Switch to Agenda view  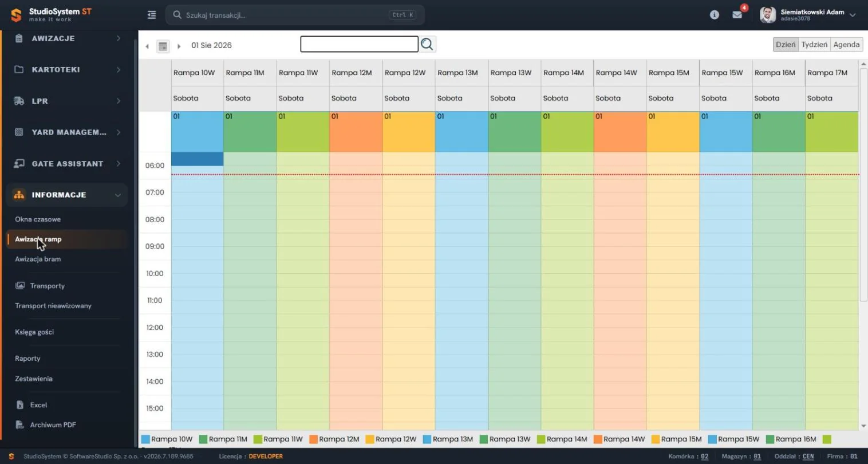pos(846,45)
